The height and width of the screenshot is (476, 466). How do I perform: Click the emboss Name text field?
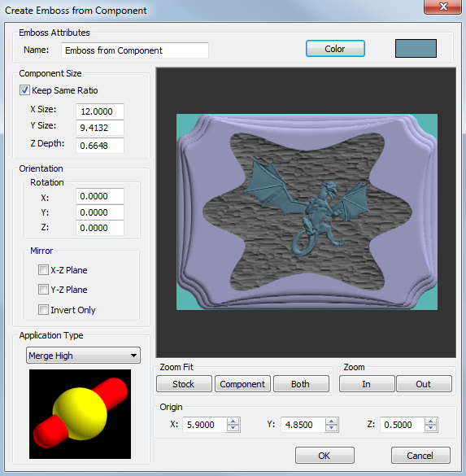[135, 50]
